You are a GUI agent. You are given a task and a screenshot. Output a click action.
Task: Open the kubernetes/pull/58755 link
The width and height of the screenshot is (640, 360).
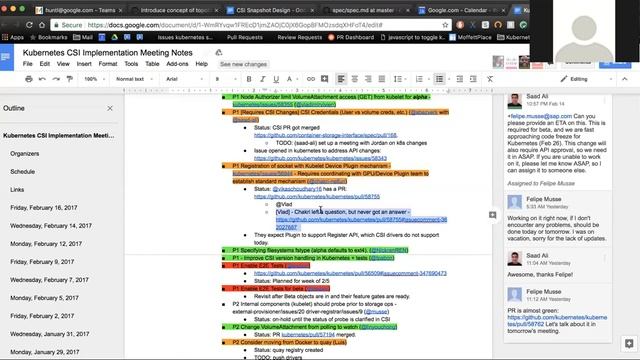coord(317,196)
